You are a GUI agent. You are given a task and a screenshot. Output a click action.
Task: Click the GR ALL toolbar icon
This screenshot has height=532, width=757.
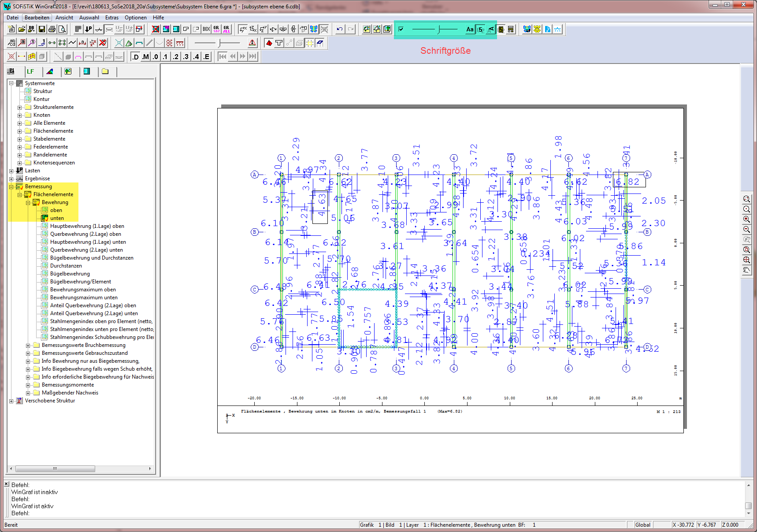coord(226,30)
